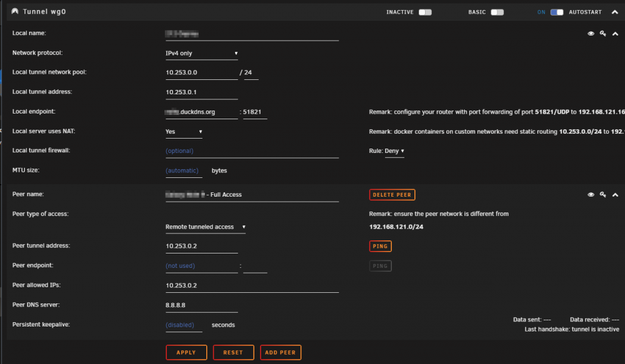625x364 pixels.
Task: Click the Peer name Full Access field
Action: 252,195
